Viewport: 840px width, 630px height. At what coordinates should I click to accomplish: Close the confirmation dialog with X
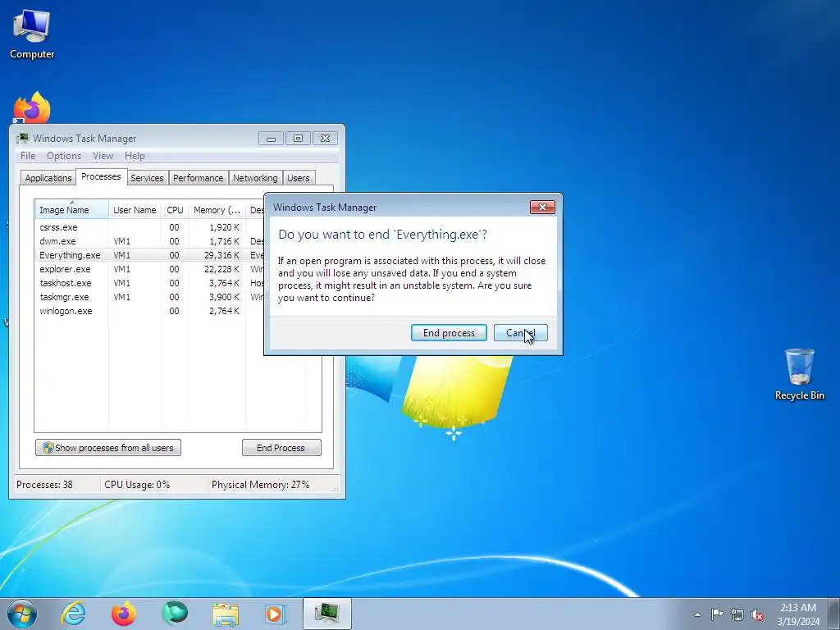(543, 208)
